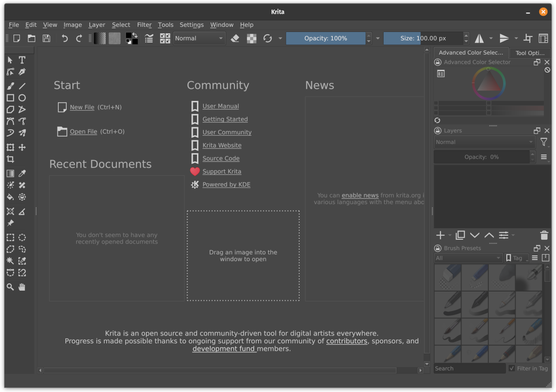Viewport: 556px width, 392px height.
Task: Open the contributors link
Action: pos(347,341)
